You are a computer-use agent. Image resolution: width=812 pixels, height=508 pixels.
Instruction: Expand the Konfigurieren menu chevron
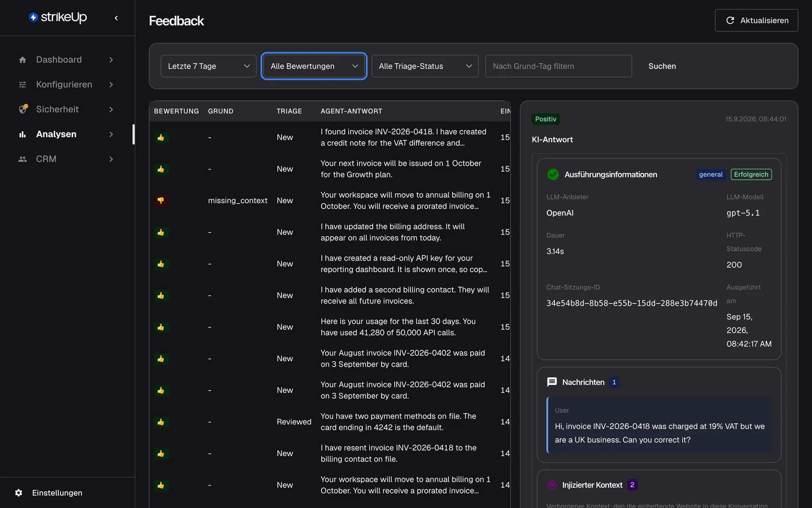pos(111,84)
